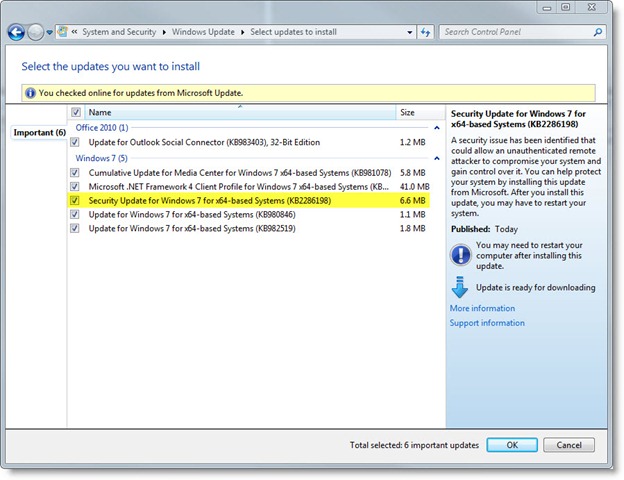Minimize the Windows Update window
This screenshot has width=624, height=480.
pyautogui.click(x=546, y=8)
